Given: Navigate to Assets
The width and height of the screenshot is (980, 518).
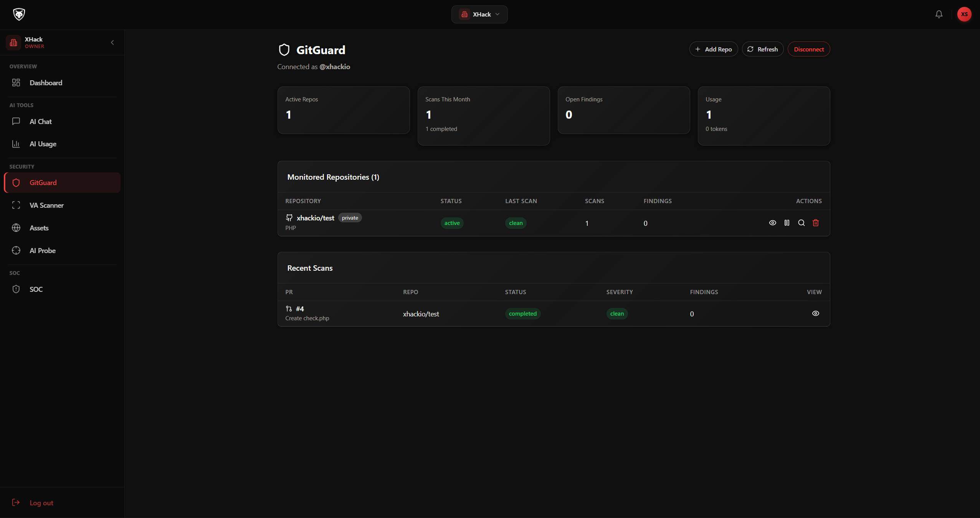Looking at the screenshot, I should 62,228.
